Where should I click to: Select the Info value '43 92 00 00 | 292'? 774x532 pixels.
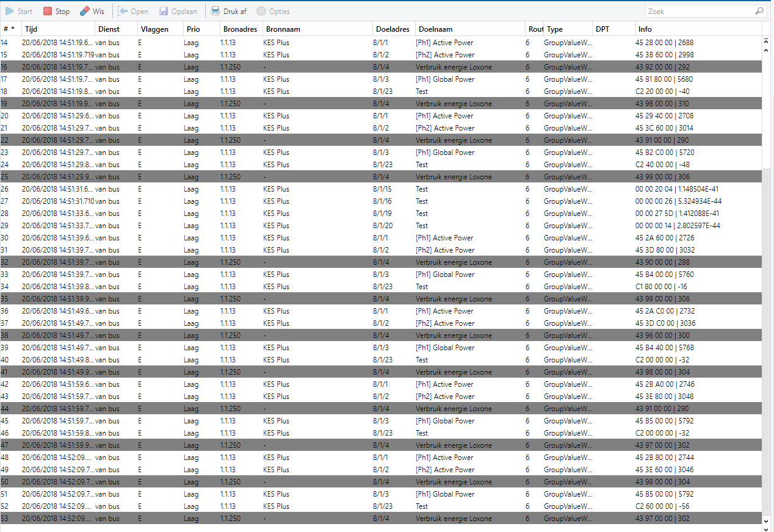(662, 67)
